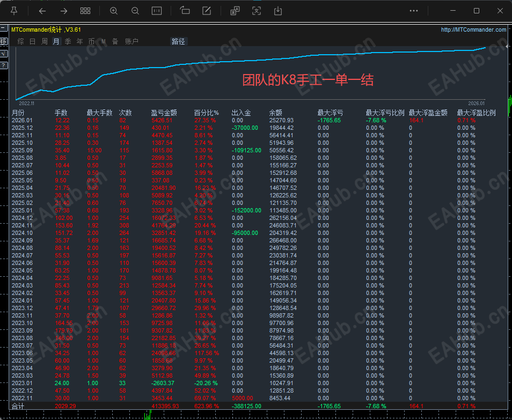Viewport: 512px width, 420px height.
Task: Switch to the 年 yearly statistics tab
Action: [79, 41]
